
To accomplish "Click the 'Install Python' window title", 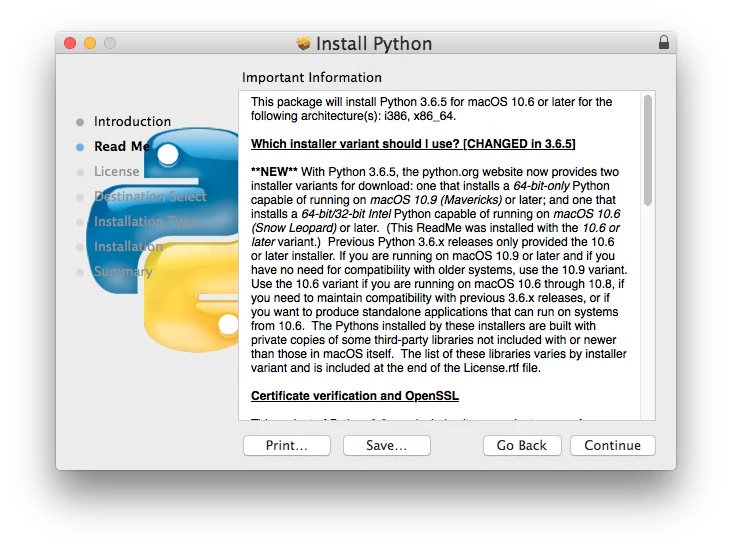I will pos(374,43).
